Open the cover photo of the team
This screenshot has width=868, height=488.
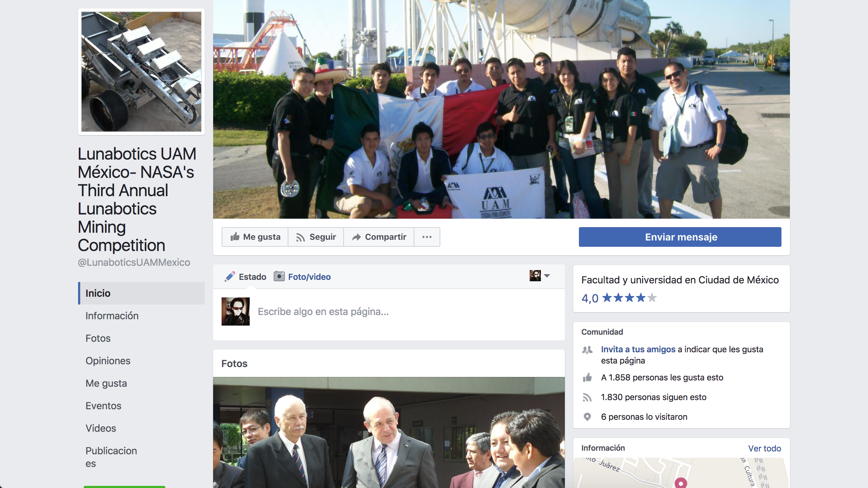502,109
